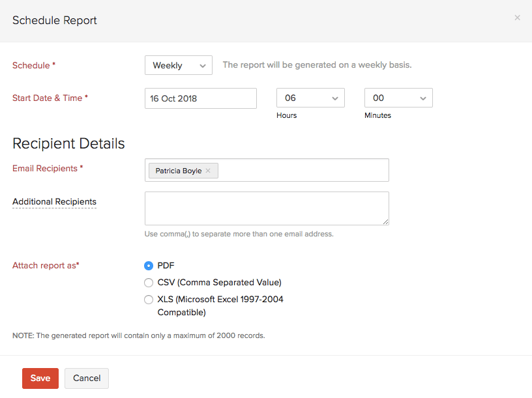Expand the Minutes dropdown showing 00
The height and width of the screenshot is (398, 532).
[398, 98]
